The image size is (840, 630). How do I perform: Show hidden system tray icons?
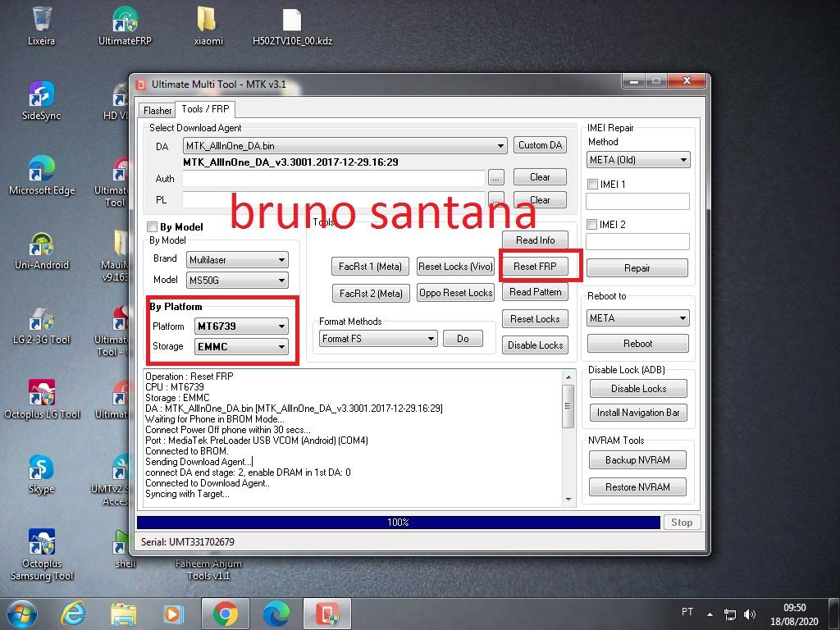(710, 614)
